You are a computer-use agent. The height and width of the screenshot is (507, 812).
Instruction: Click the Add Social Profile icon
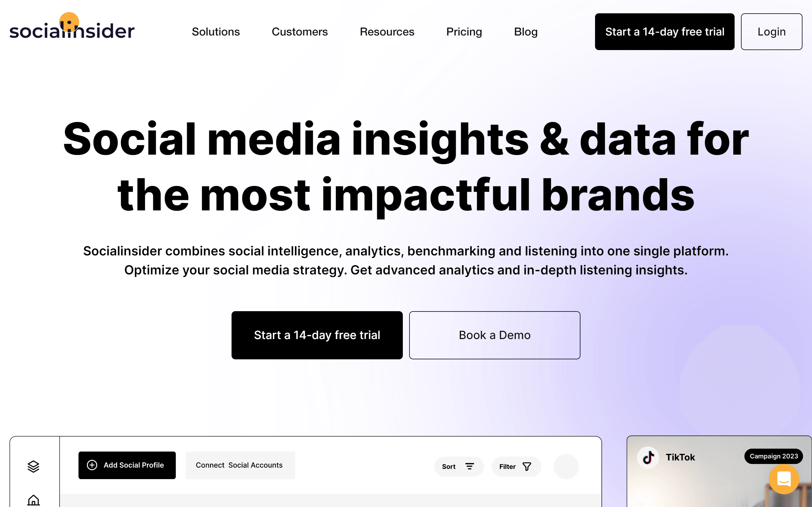[x=92, y=465]
